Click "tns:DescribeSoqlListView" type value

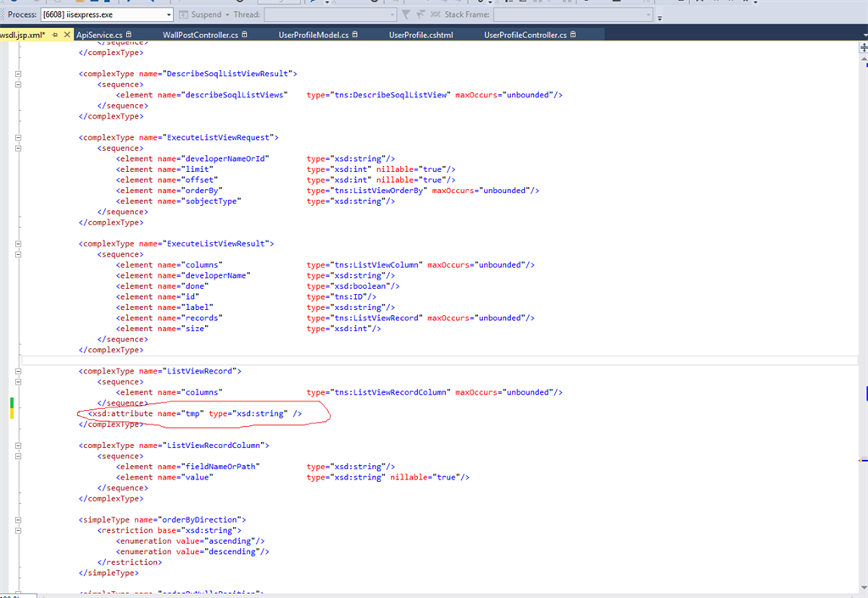tap(391, 95)
